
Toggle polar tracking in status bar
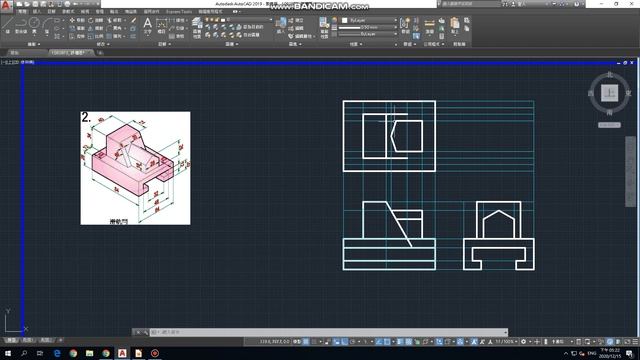(353, 342)
